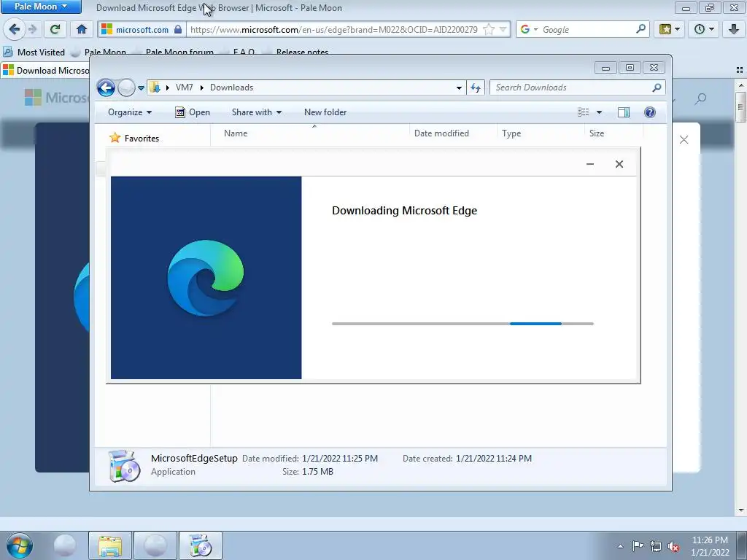Open the network tray icon
Image resolution: width=747 pixels, height=560 pixels.
(656, 546)
